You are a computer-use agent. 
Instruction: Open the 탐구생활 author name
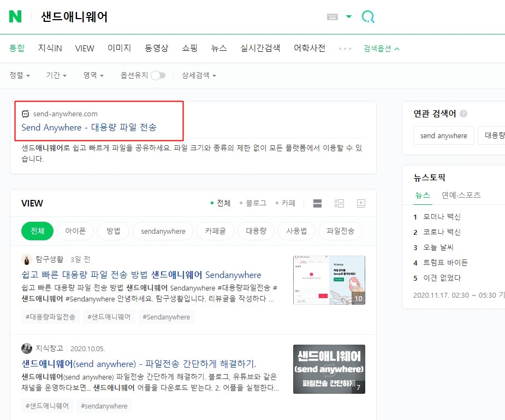pyautogui.click(x=50, y=259)
